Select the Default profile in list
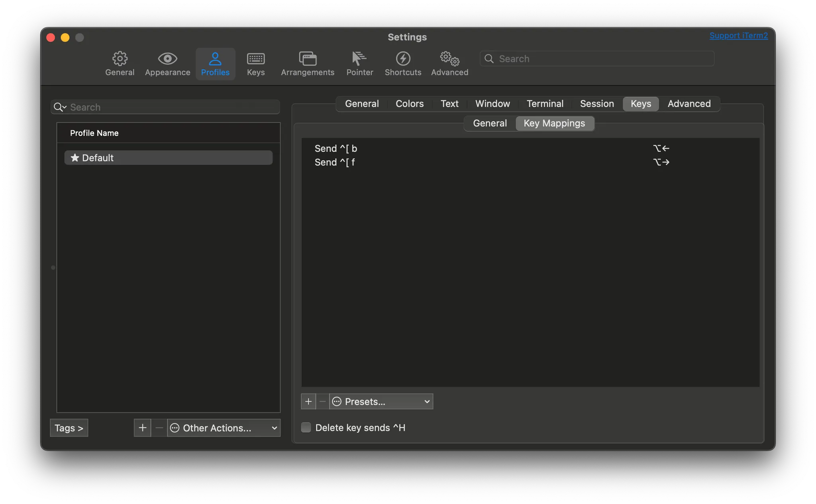Screen dimensions: 816x504 coord(168,158)
